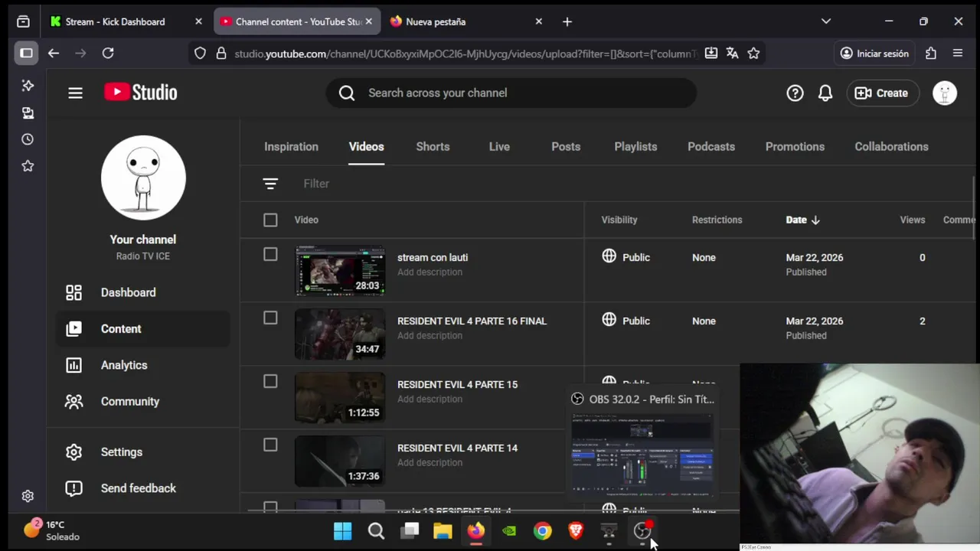Switch to the Playlists tab

pos(635,147)
